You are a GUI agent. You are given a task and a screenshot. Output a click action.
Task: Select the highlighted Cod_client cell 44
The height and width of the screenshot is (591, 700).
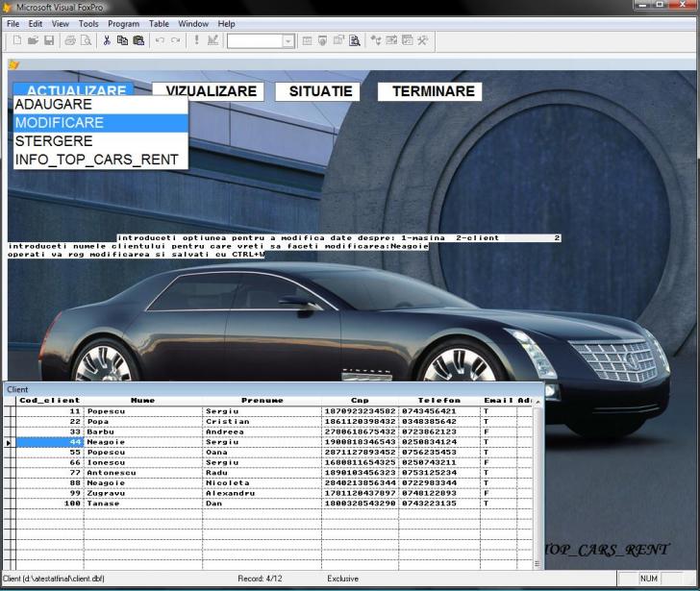[x=50, y=442]
